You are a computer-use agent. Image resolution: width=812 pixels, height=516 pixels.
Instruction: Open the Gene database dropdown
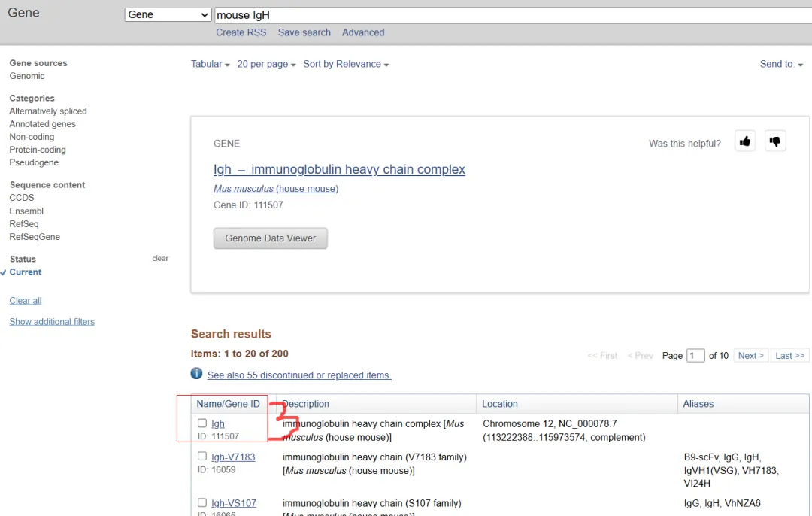pyautogui.click(x=168, y=14)
